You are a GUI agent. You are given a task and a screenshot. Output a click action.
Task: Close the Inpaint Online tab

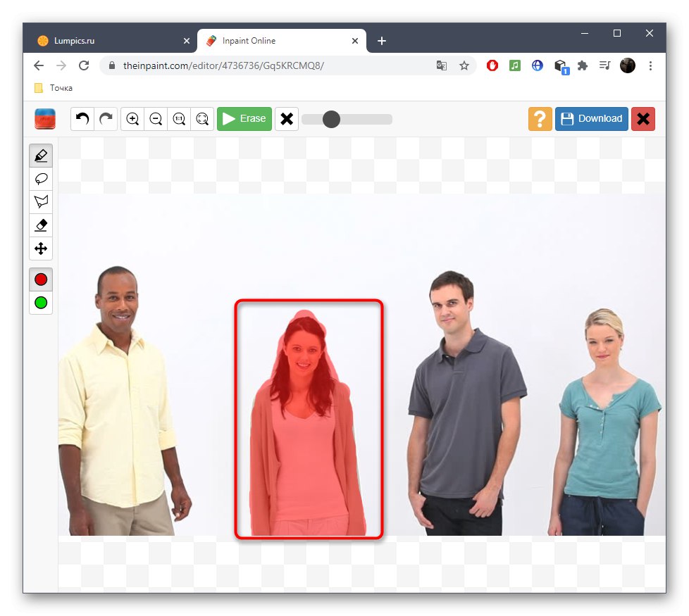tap(355, 41)
